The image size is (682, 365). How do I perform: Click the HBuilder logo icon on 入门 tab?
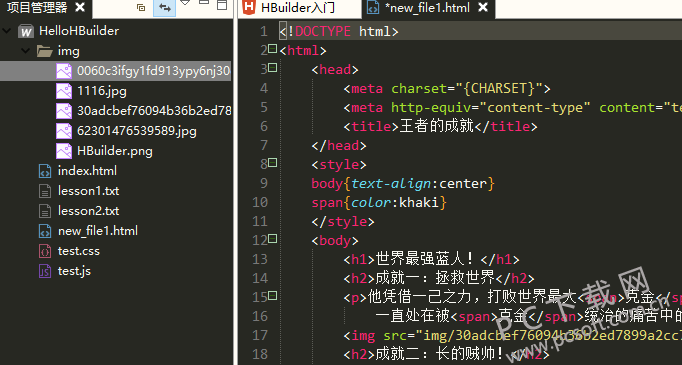point(249,7)
